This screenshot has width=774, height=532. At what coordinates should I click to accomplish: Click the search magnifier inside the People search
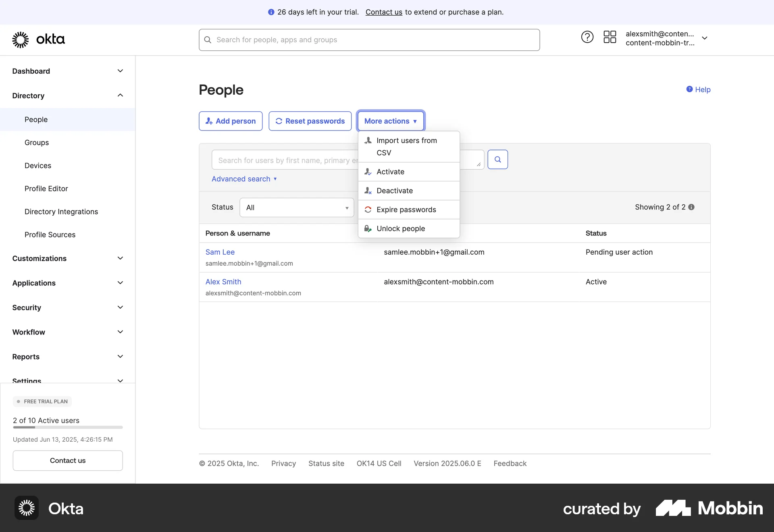tap(497, 159)
